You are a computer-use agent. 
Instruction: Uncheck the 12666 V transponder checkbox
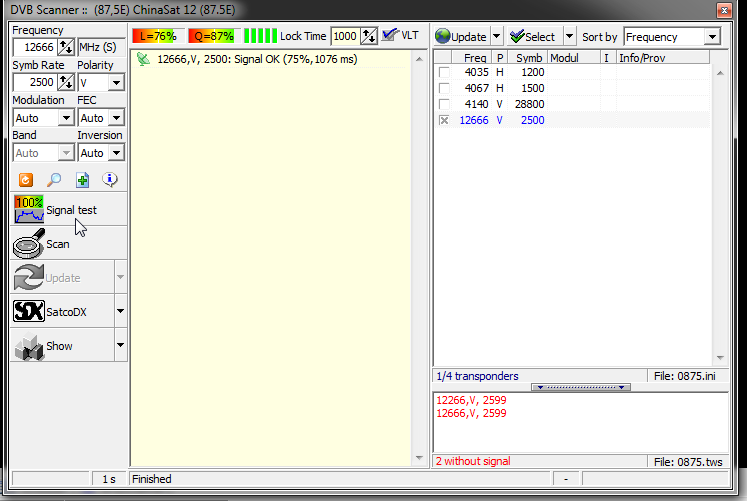click(x=444, y=120)
